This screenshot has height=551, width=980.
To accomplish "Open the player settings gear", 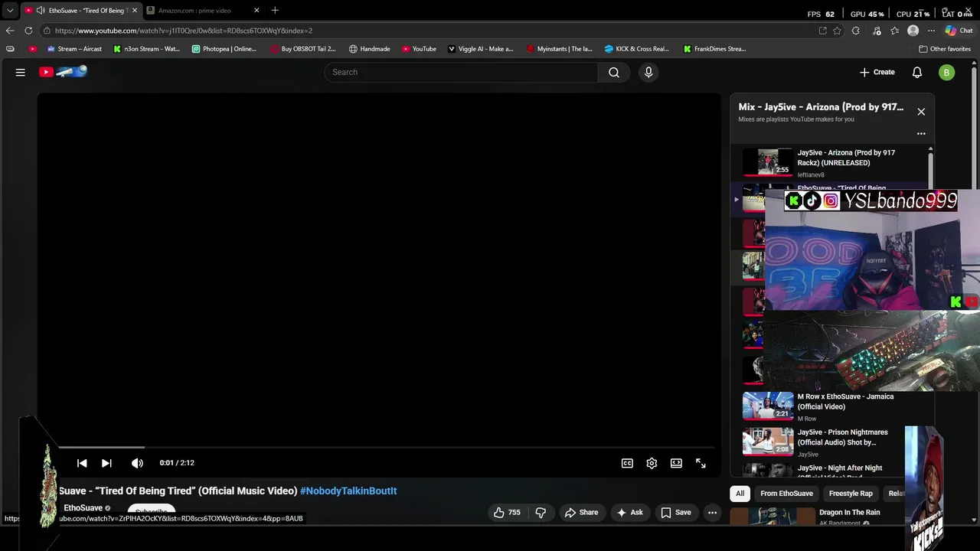I will click(x=652, y=463).
